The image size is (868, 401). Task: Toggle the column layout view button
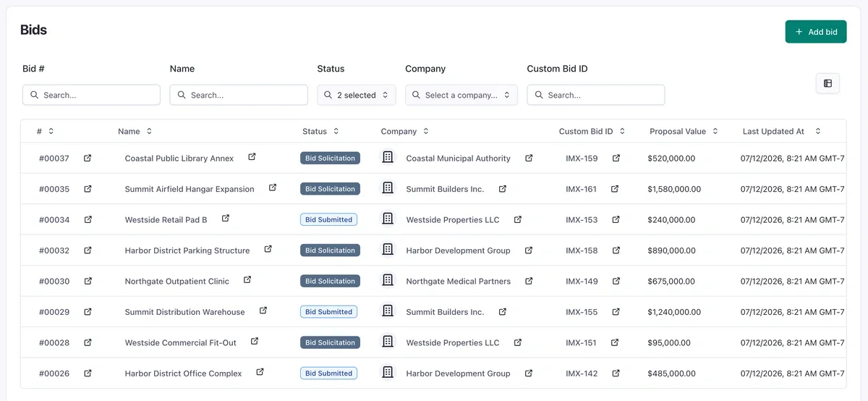pos(827,83)
